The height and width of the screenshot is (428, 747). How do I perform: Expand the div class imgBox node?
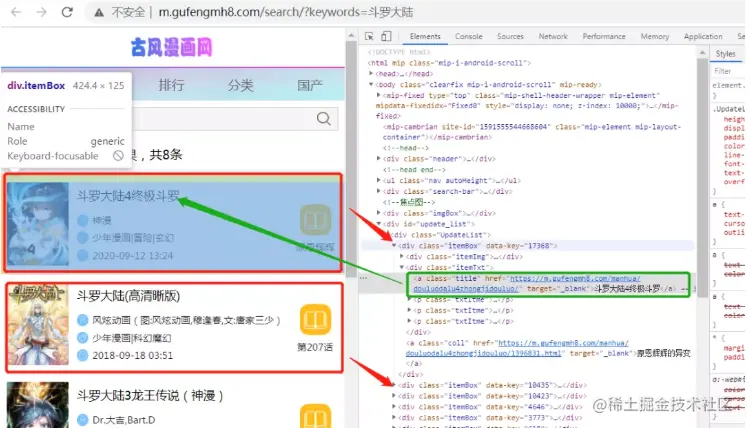[x=379, y=213]
